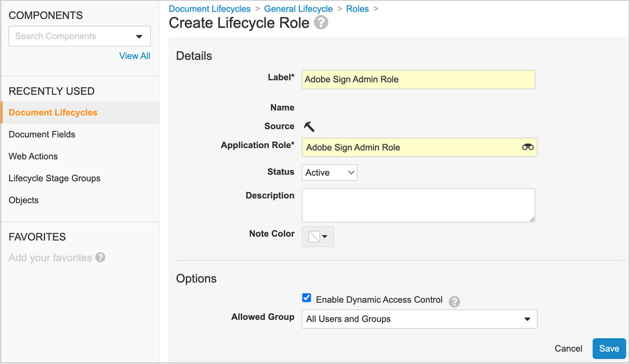The height and width of the screenshot is (364, 630).
Task: Navigate to Document Lifecycles breadcrumb
Action: (209, 9)
